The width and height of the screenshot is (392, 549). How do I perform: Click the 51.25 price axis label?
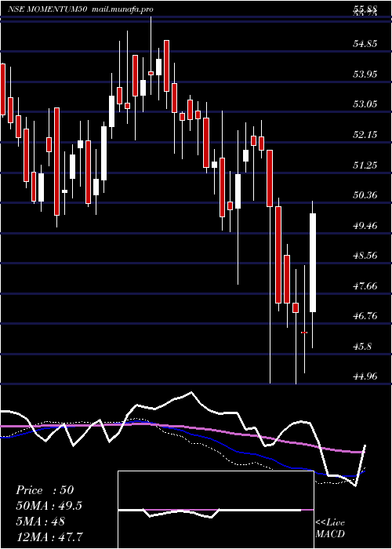[365, 165]
